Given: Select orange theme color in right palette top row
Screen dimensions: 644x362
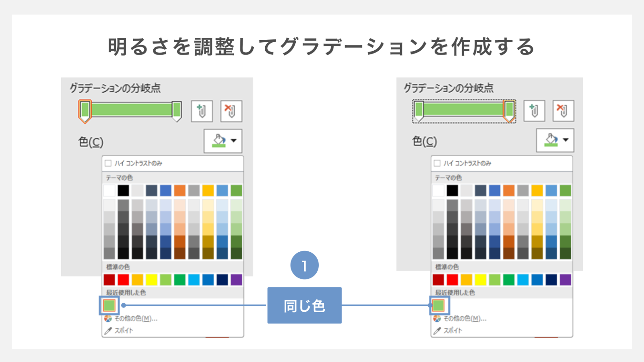Looking at the screenshot, I should pos(509,191).
